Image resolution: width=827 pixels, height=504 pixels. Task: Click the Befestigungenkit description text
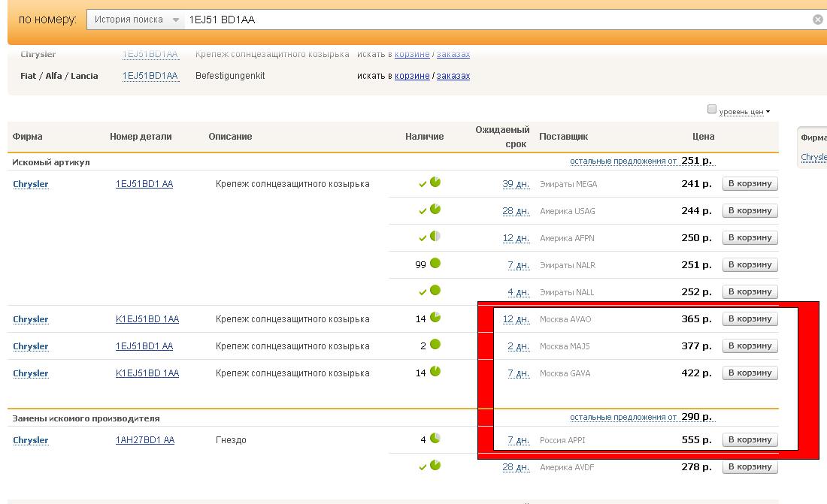[x=230, y=76]
